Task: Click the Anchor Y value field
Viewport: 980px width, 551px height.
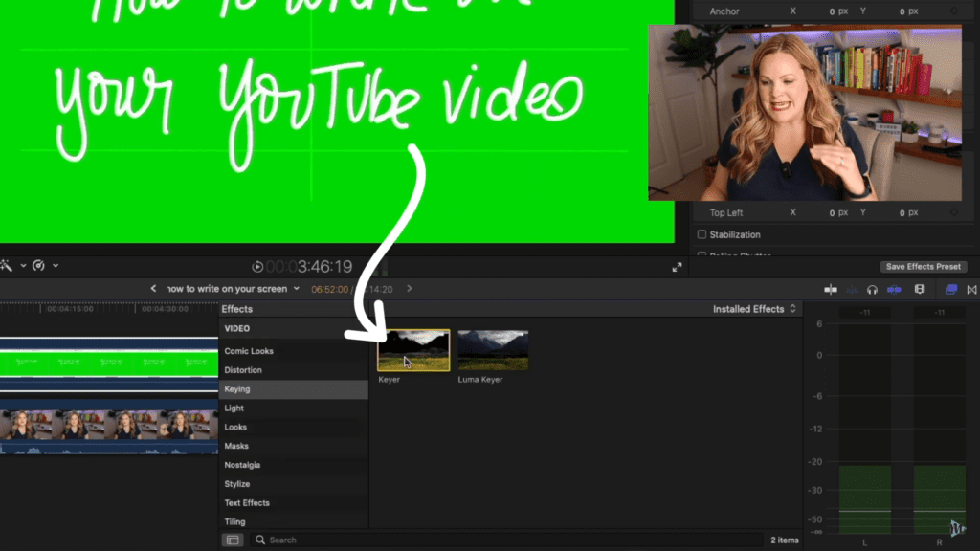Action: pyautogui.click(x=907, y=11)
